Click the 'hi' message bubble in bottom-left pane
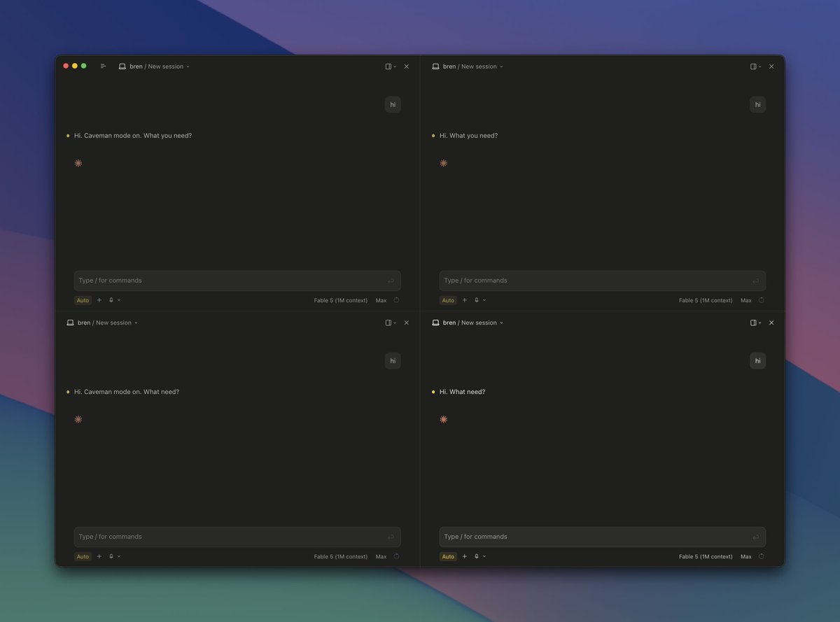 tap(393, 361)
